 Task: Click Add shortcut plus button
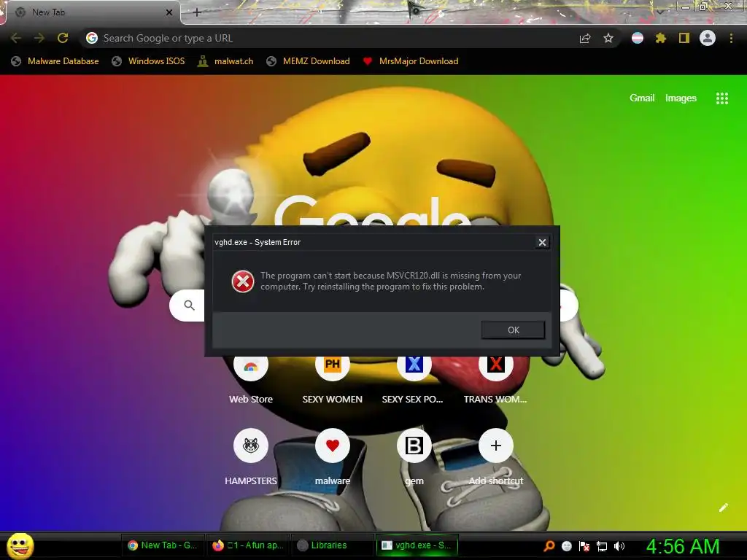495,446
